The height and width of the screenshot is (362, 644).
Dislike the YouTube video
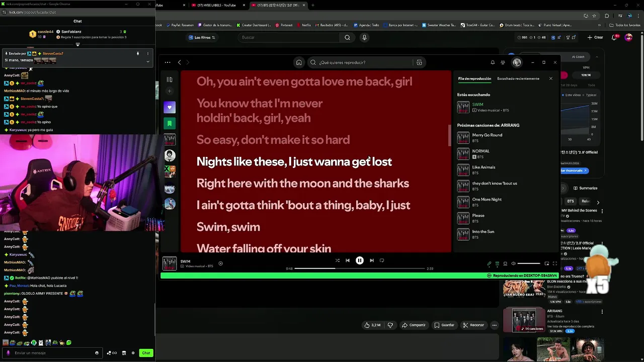pyautogui.click(x=390, y=325)
